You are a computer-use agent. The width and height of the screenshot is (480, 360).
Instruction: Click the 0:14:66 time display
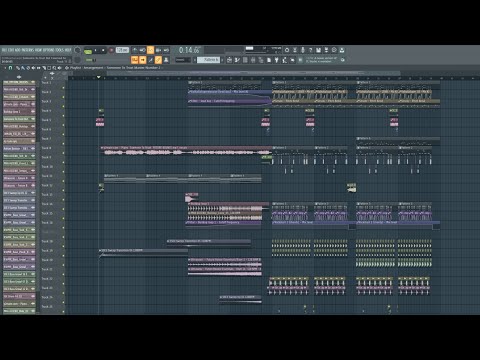pyautogui.click(x=189, y=50)
